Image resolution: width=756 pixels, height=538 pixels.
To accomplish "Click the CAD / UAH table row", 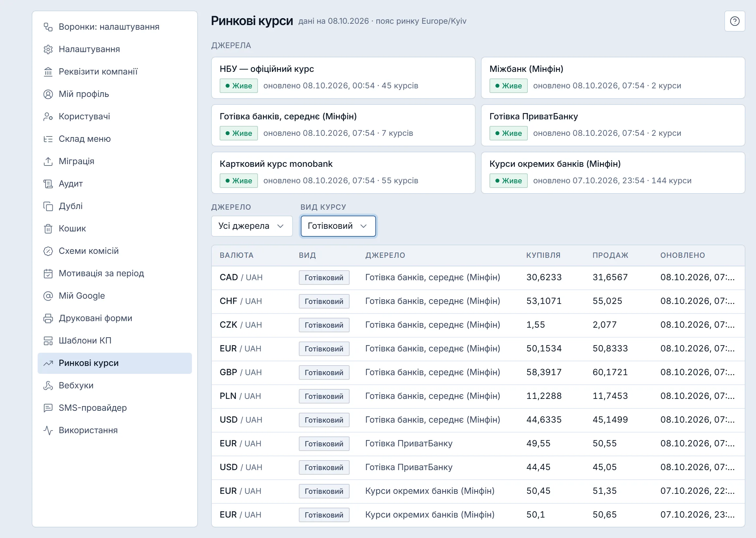I will coord(478,278).
